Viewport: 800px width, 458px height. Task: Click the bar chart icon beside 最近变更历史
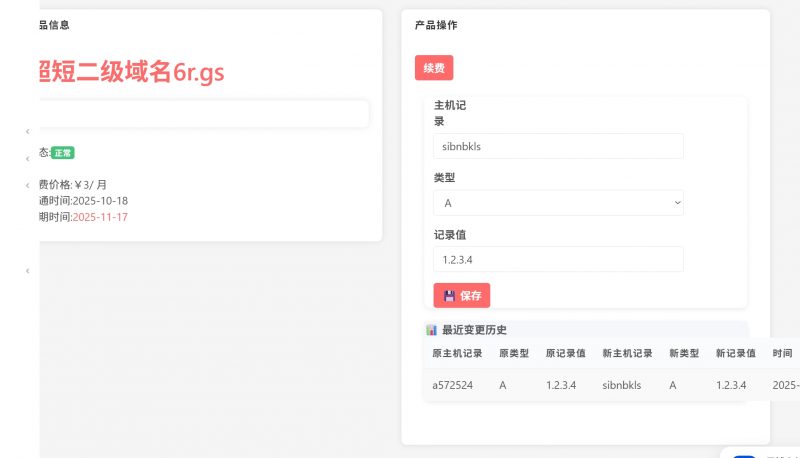[431, 330]
